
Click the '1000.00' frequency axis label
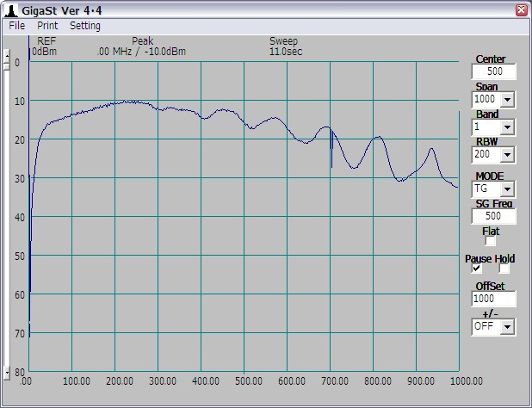pyautogui.click(x=467, y=380)
